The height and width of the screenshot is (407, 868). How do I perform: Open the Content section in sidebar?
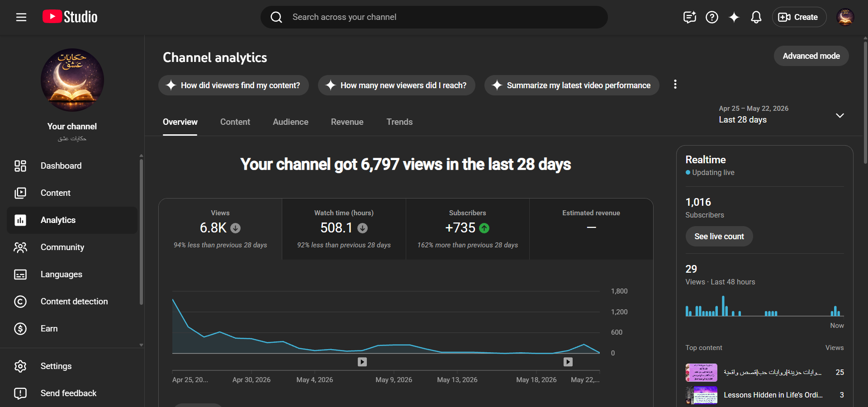coord(72,193)
